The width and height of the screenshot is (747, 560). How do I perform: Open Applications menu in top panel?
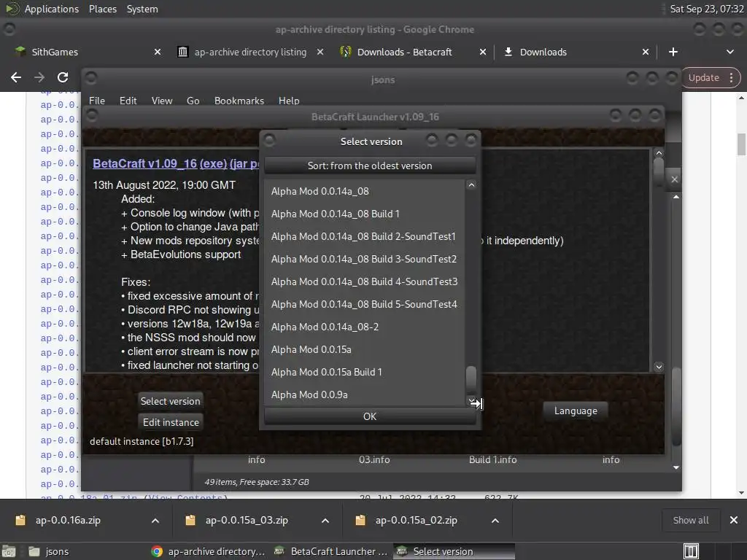(52, 9)
